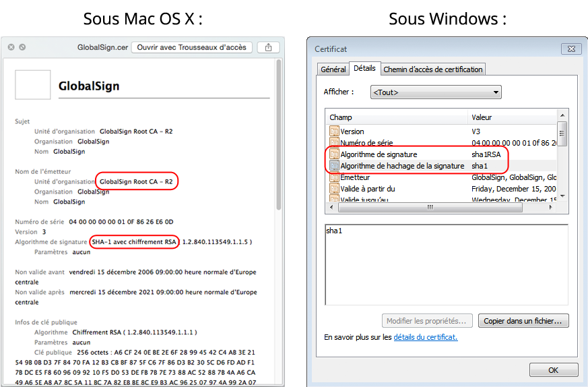
Task: Click the horizontal scrollbar thumb in field list
Action: (430, 207)
